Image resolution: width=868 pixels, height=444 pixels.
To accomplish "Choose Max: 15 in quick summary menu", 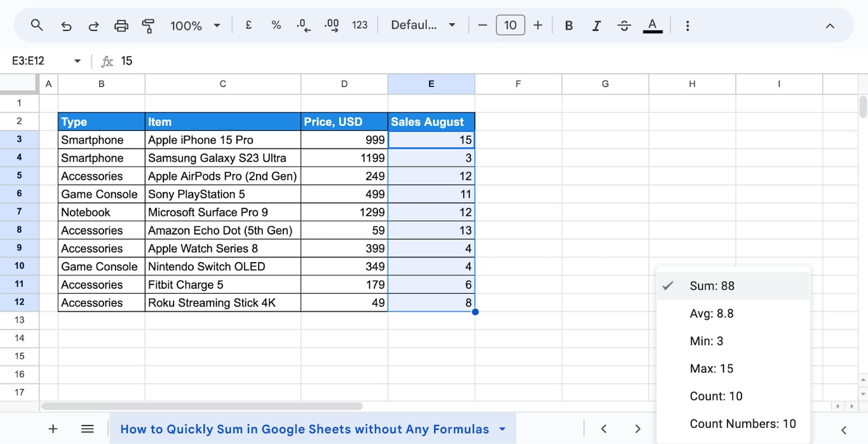I will 733,368.
